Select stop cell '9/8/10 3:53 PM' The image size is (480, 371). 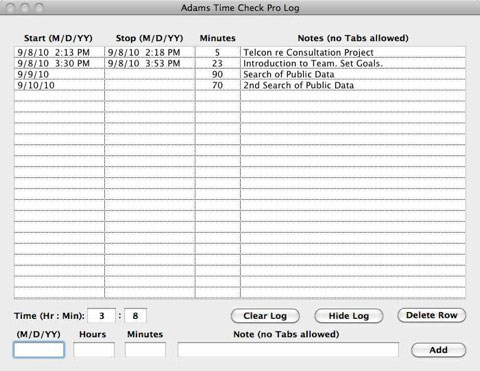tap(150, 63)
